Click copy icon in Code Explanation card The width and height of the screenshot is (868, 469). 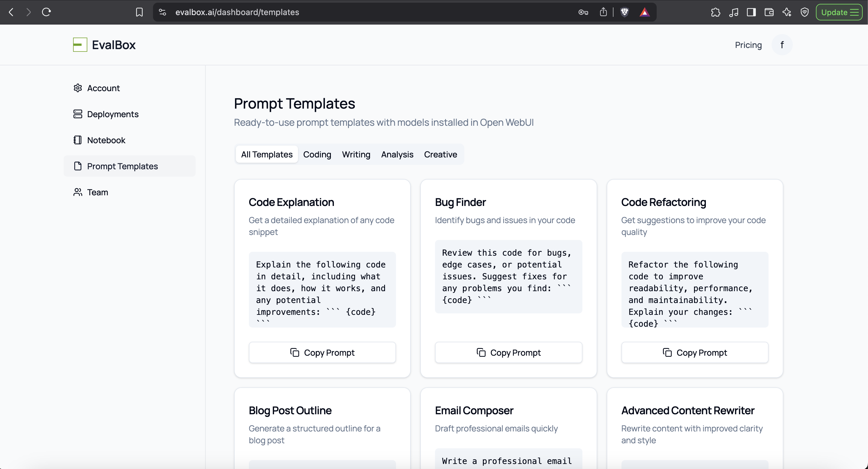295,352
